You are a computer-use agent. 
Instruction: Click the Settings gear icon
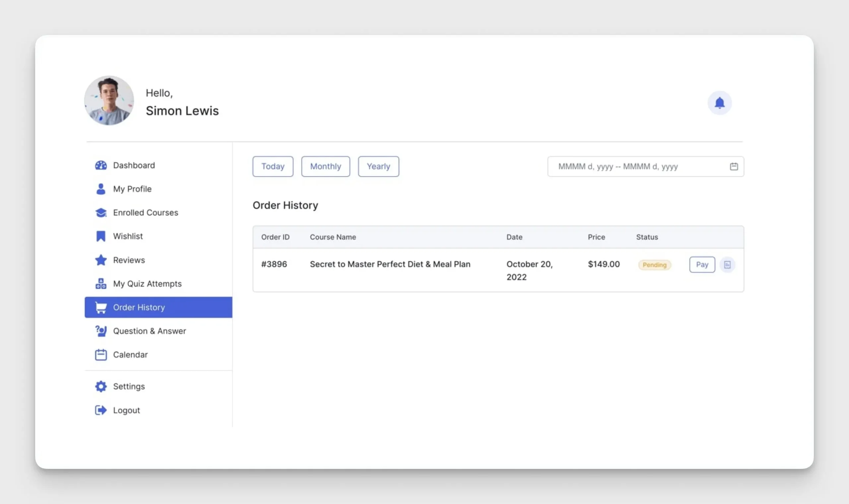coord(101,386)
